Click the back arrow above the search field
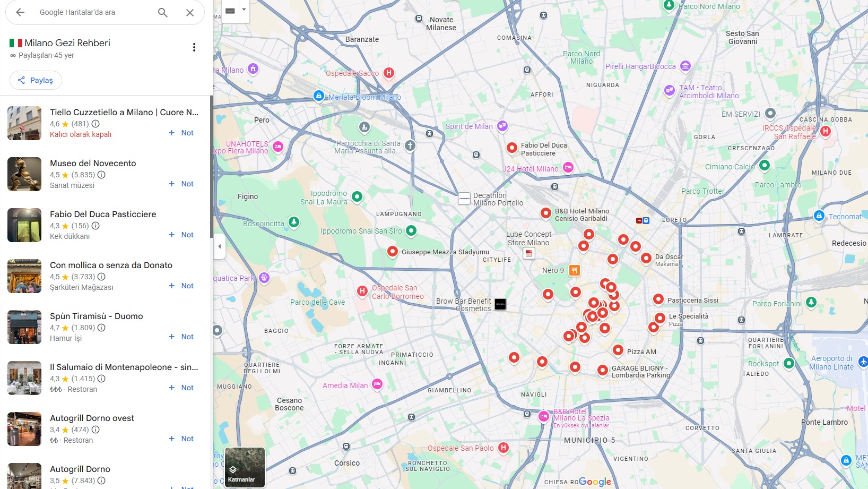Screen dimensions: 868x489 [x=20, y=12]
